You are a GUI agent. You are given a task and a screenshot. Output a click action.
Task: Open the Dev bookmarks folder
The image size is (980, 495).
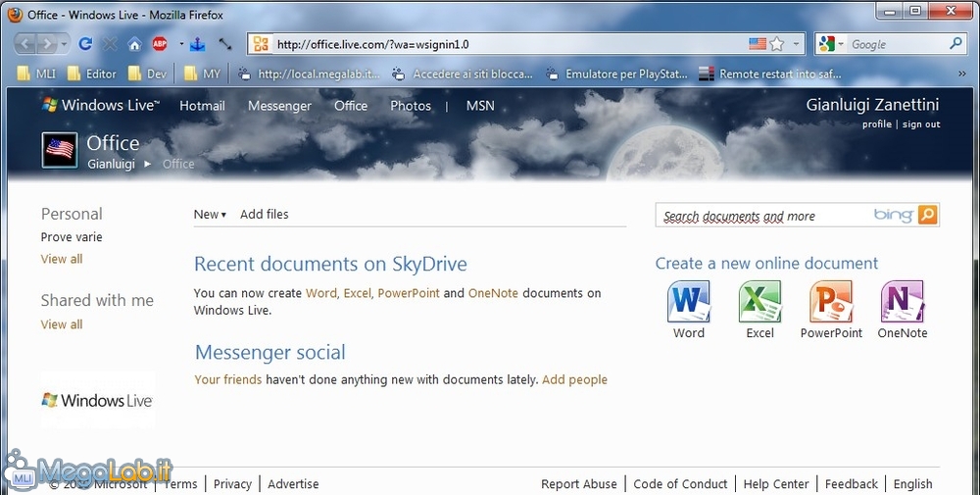[x=148, y=74]
